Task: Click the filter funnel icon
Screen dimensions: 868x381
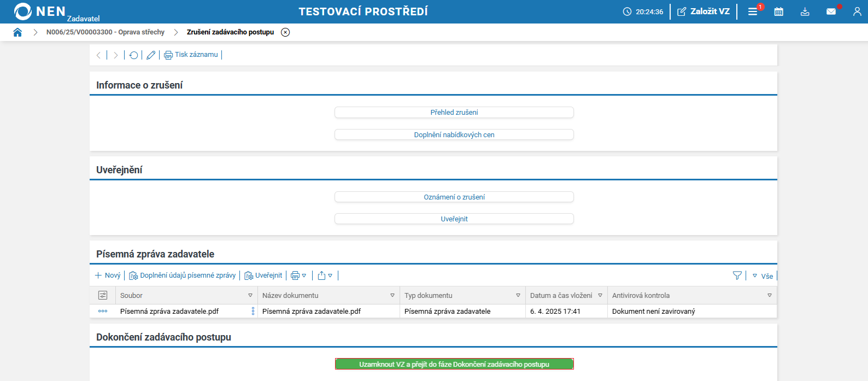Action: (737, 276)
